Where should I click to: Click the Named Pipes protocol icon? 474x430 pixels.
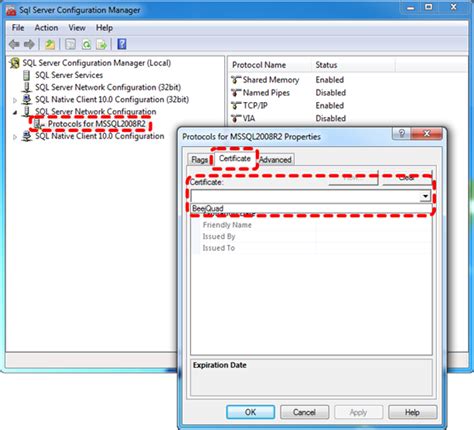point(236,93)
